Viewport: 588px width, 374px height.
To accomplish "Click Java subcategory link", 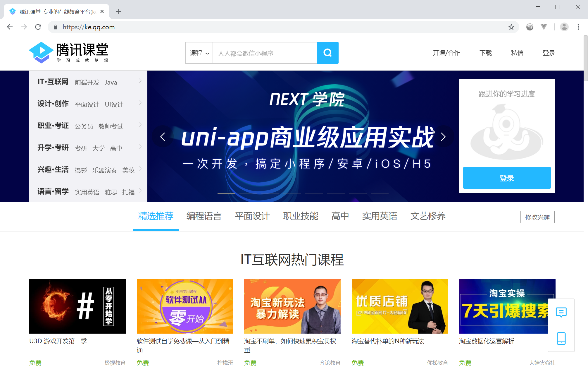I will tap(111, 83).
